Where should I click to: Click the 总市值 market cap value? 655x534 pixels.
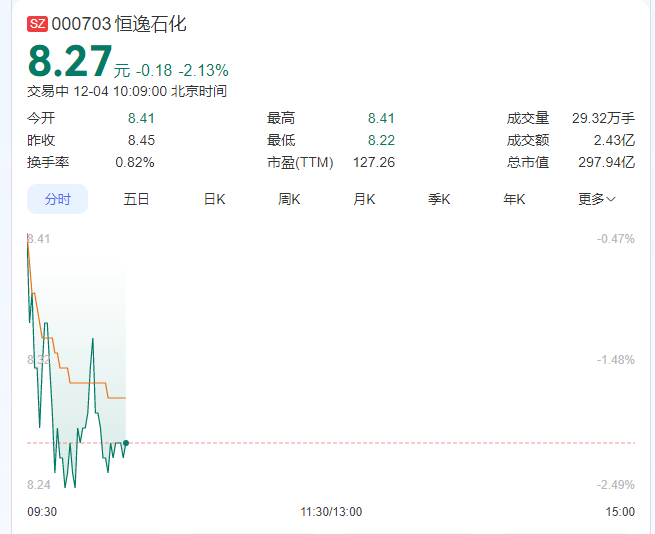606,162
